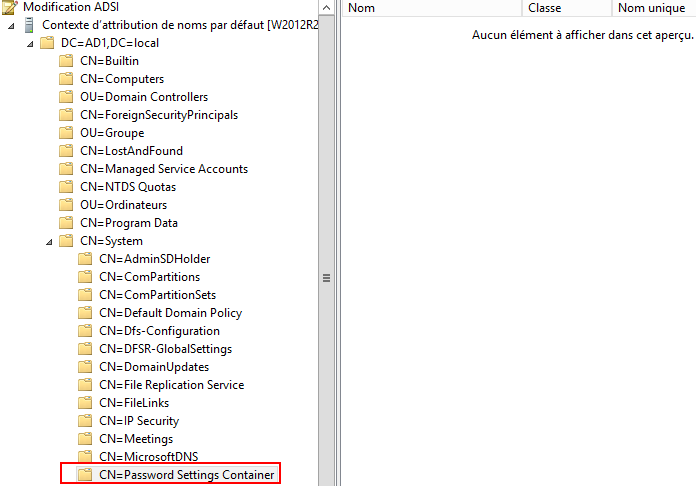
Task: Click the naming context server icon
Action: point(29,25)
